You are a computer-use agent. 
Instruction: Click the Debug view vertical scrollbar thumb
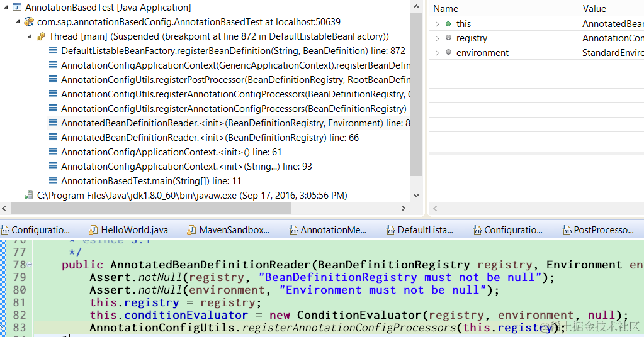[416, 95]
